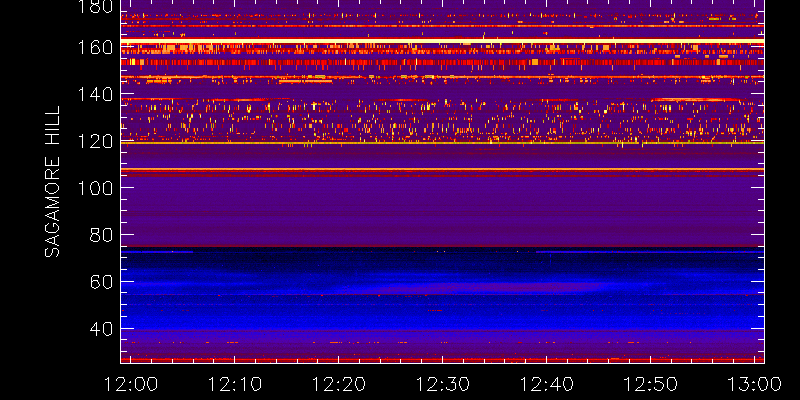The height and width of the screenshot is (400, 800).
Task: Click the 140 frequency axis label
Action: tap(95, 95)
